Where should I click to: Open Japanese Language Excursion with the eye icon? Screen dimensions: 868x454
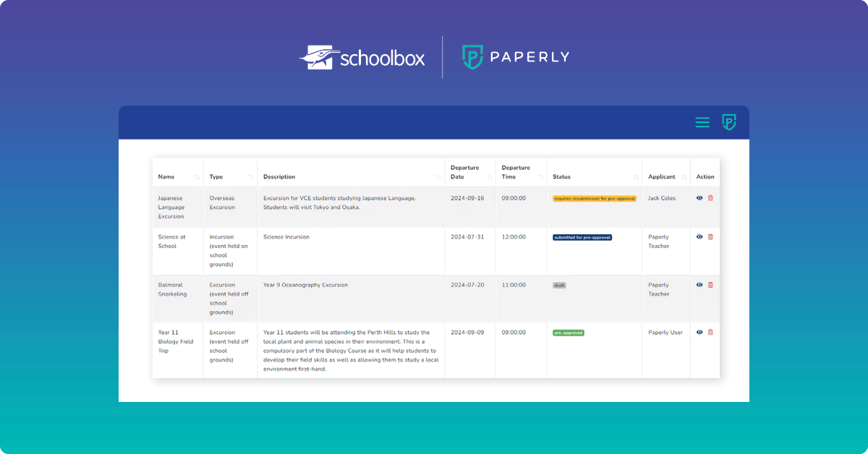click(x=699, y=197)
